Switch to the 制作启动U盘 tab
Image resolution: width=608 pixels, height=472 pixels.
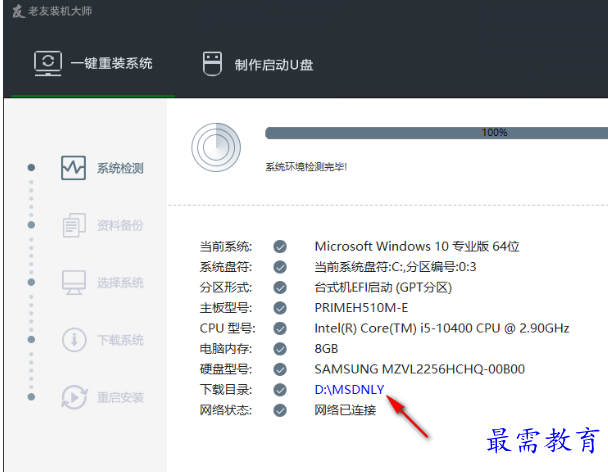258,64
